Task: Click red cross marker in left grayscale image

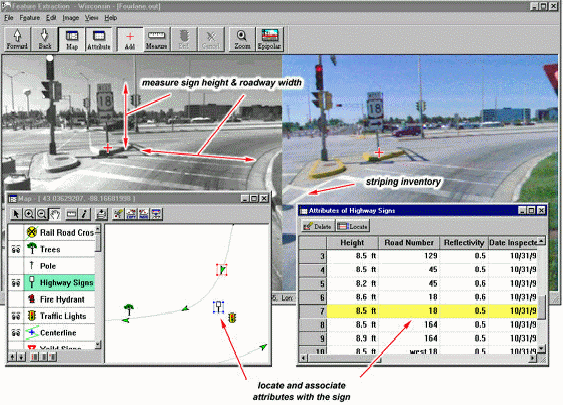Action: [x=107, y=148]
